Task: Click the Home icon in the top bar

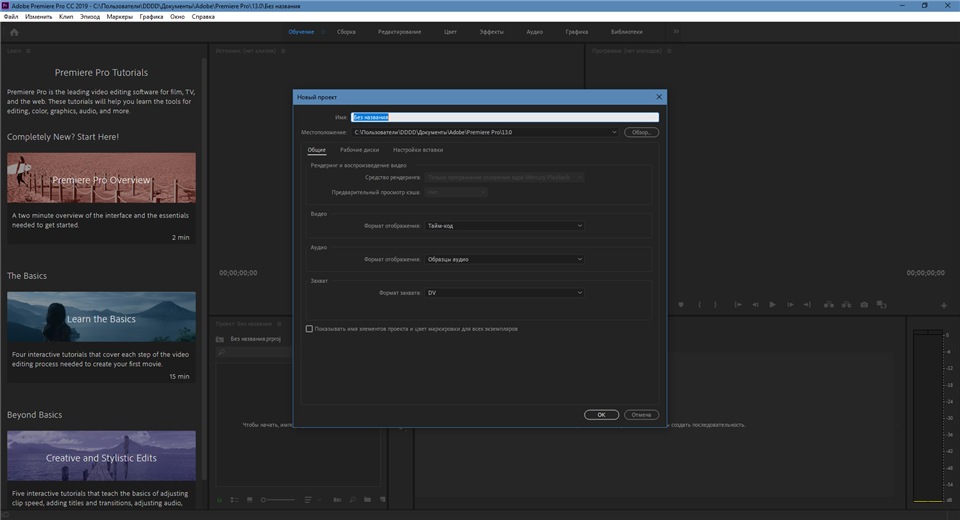Action: [14, 32]
